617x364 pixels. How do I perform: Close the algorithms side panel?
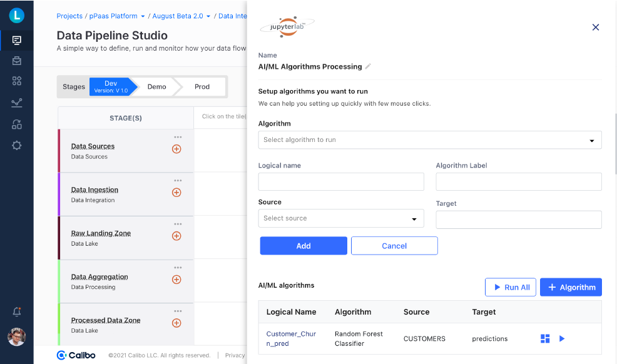(x=596, y=27)
